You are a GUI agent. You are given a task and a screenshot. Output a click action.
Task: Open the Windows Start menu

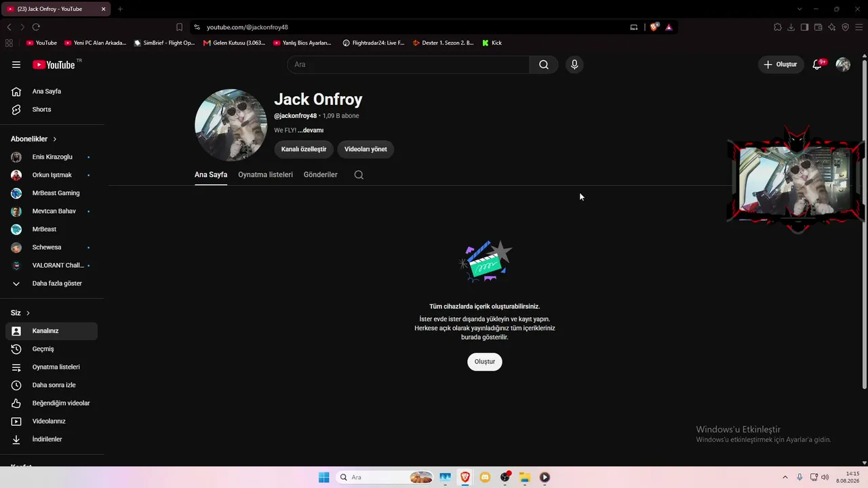(x=324, y=477)
